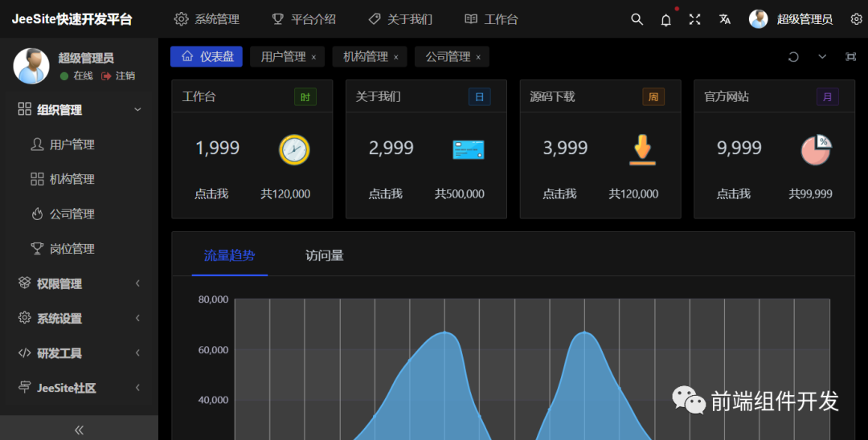Click the 2,999 value in 关于我们 card

[x=391, y=148]
